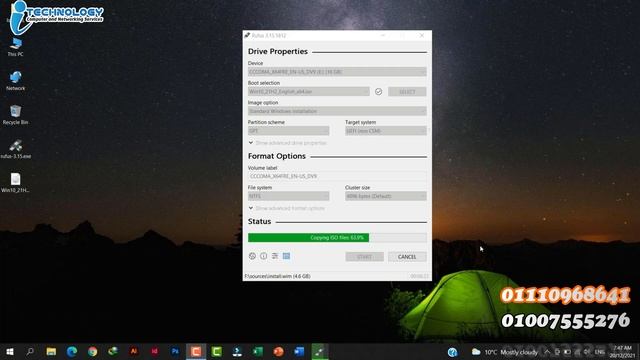Click the SELECT button
Viewport: 640px width, 360px height.
(x=407, y=91)
